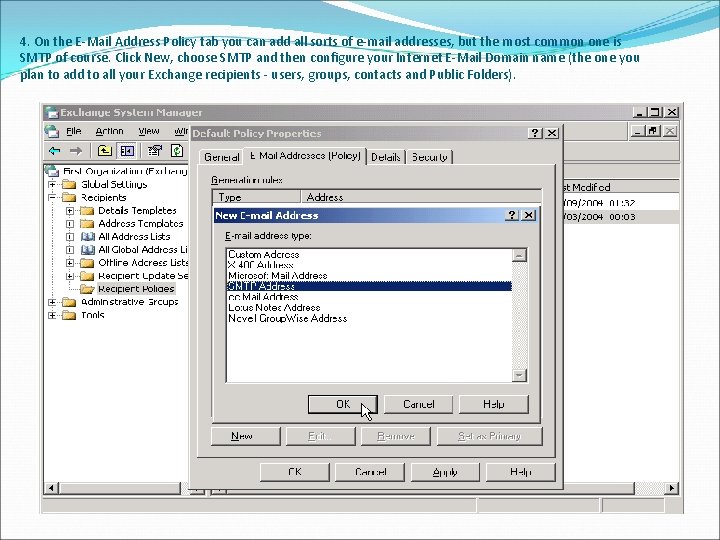Open the View menu
The width and height of the screenshot is (720, 540).
tap(148, 131)
